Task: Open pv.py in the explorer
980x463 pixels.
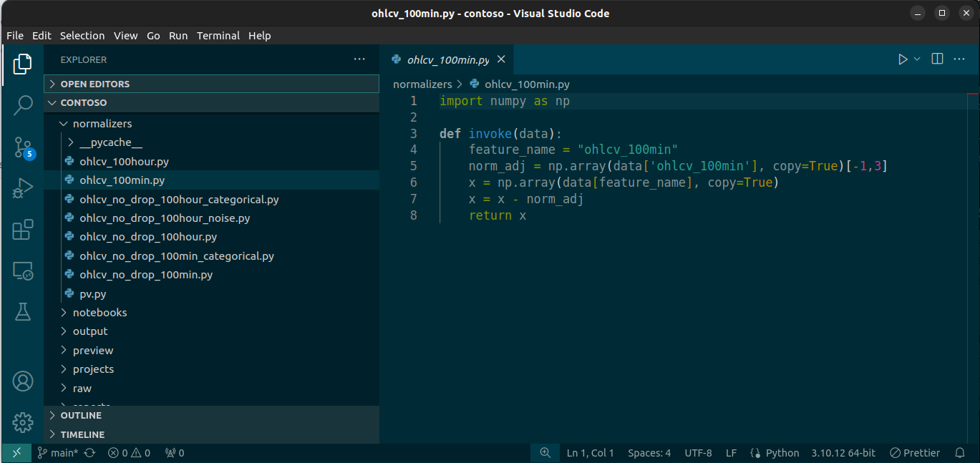Action: point(92,293)
